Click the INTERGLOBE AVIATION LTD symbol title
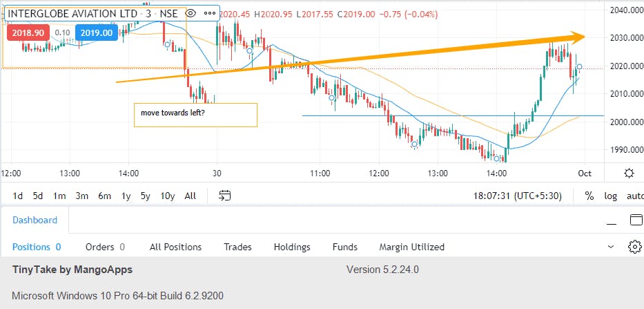Screen dimensions: 644x309 72,13
